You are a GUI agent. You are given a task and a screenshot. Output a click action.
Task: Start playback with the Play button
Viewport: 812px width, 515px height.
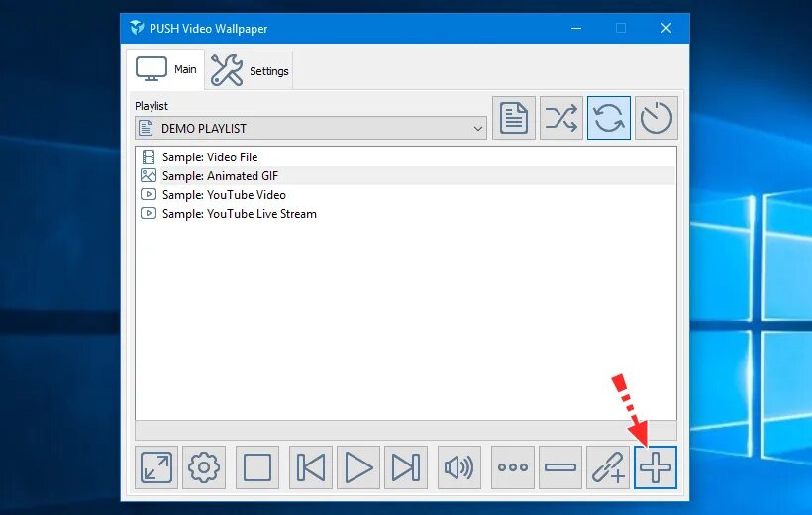(x=358, y=467)
